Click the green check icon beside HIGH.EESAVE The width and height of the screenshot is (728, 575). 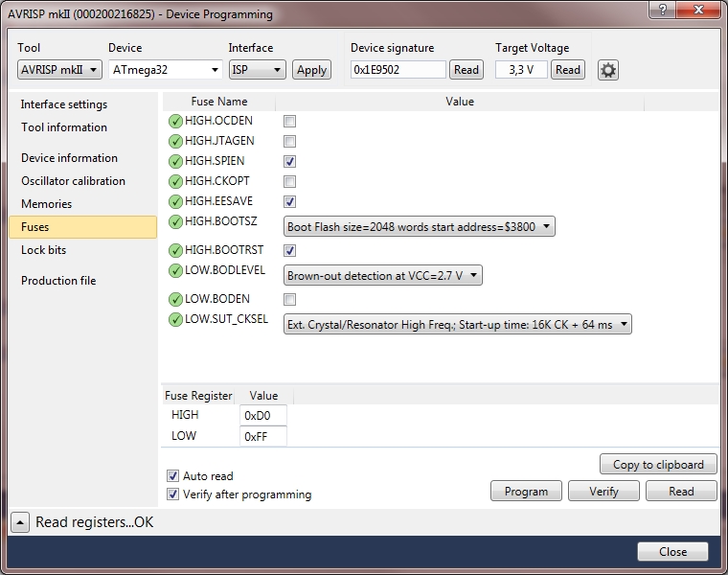click(175, 201)
